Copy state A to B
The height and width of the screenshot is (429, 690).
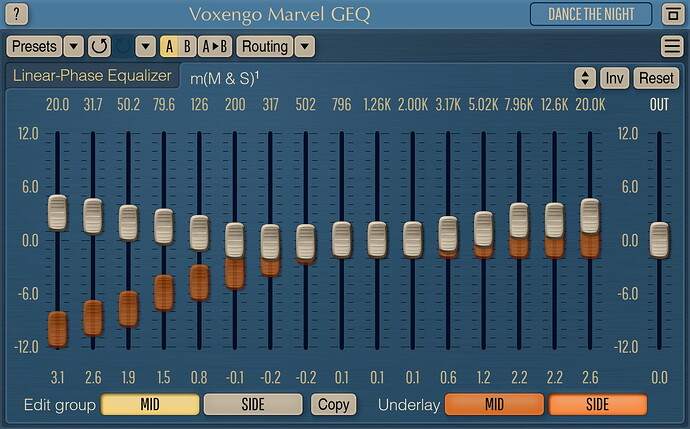click(215, 46)
